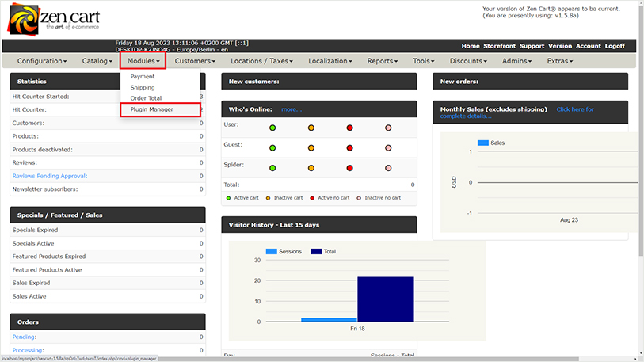The image size is (644, 362).
Task: Click Newsletter subscribers row label
Action: 45,189
